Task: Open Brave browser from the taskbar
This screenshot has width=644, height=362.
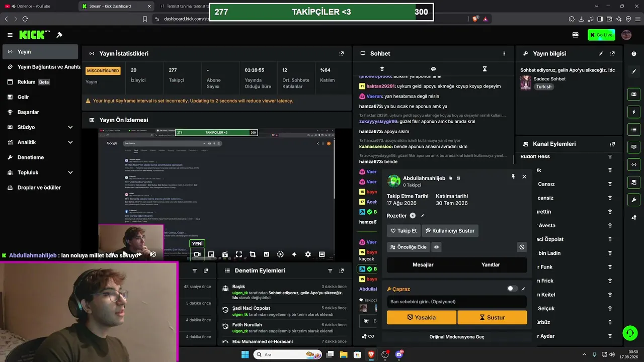Action: point(371,354)
